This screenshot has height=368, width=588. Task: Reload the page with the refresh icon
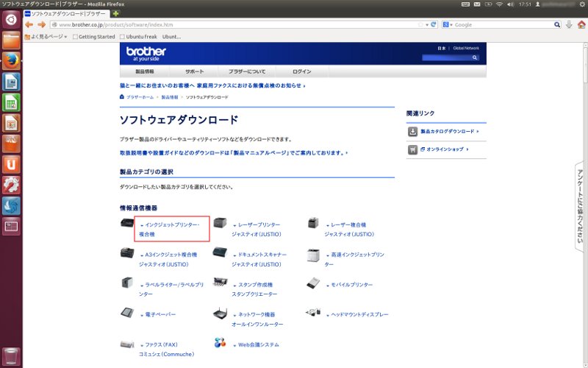point(434,24)
